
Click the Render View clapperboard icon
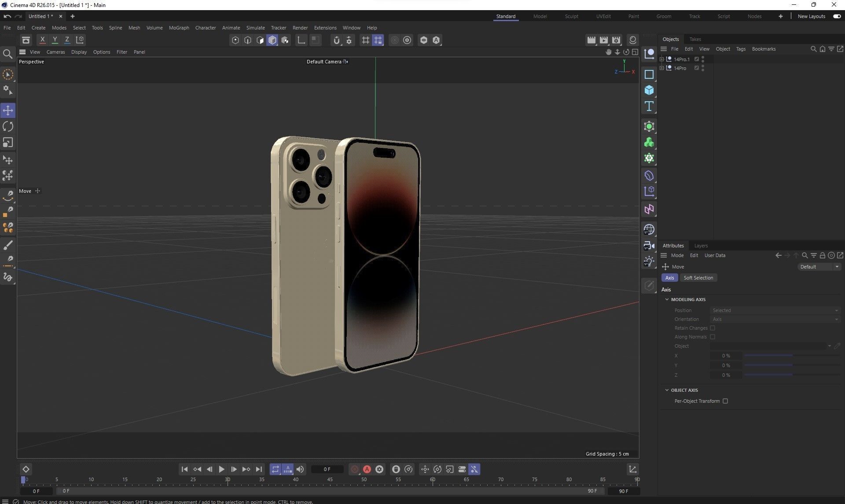pos(591,40)
